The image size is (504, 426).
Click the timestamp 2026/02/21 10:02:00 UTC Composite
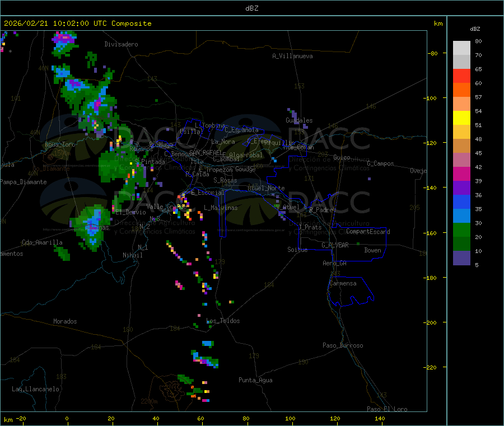click(77, 24)
